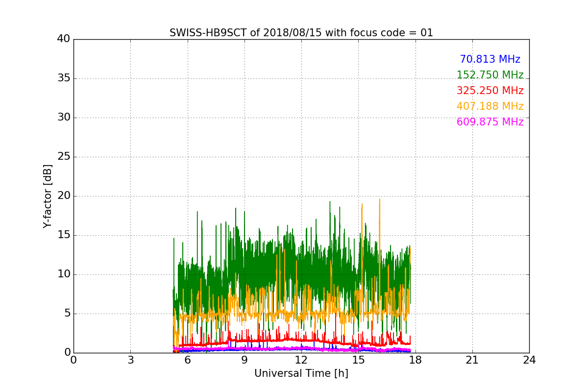Click the x-axis tick label 3
The height and width of the screenshot is (392, 588).
click(x=130, y=360)
